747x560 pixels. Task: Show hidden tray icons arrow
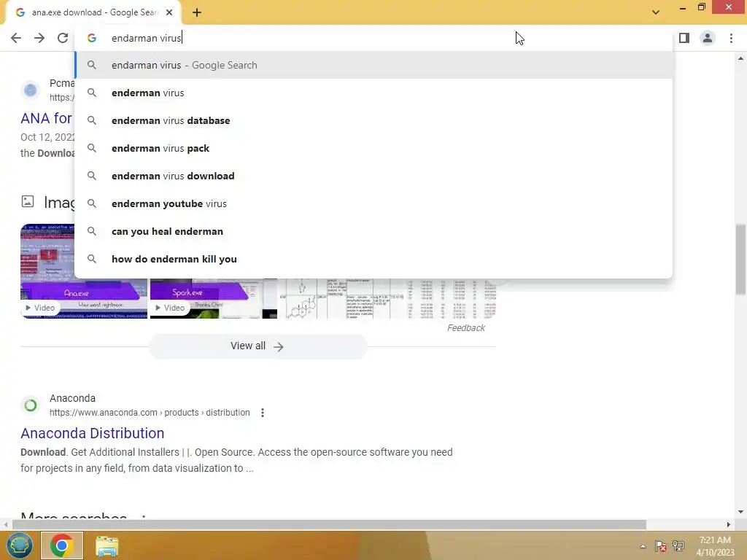click(x=643, y=546)
